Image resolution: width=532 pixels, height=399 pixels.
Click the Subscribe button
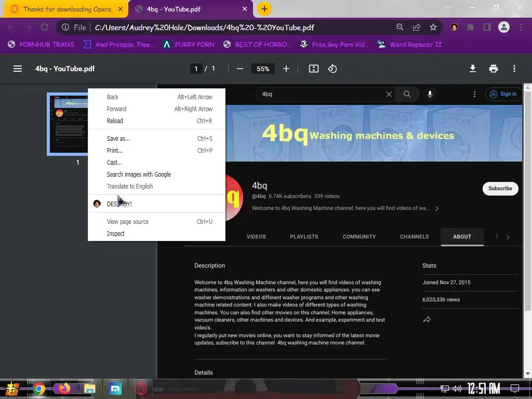coord(500,188)
